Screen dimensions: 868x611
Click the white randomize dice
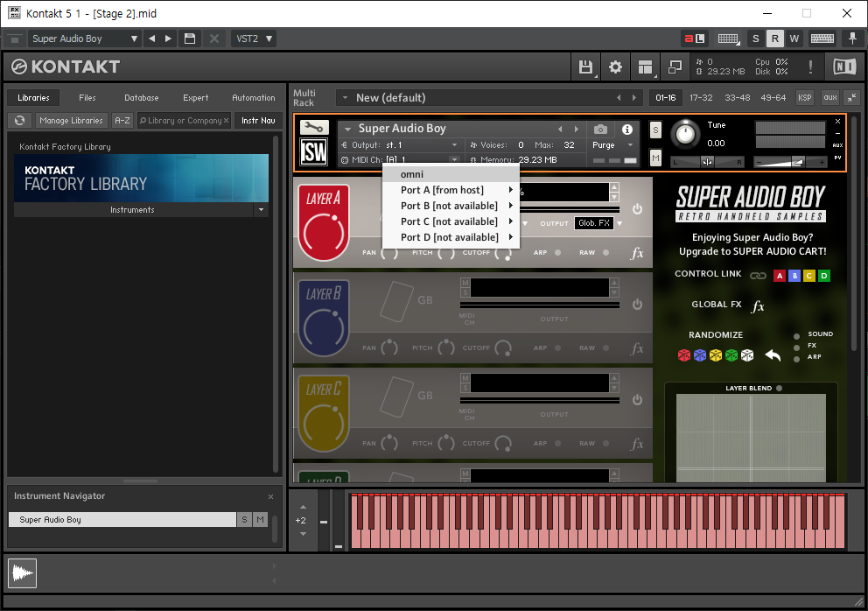747,355
